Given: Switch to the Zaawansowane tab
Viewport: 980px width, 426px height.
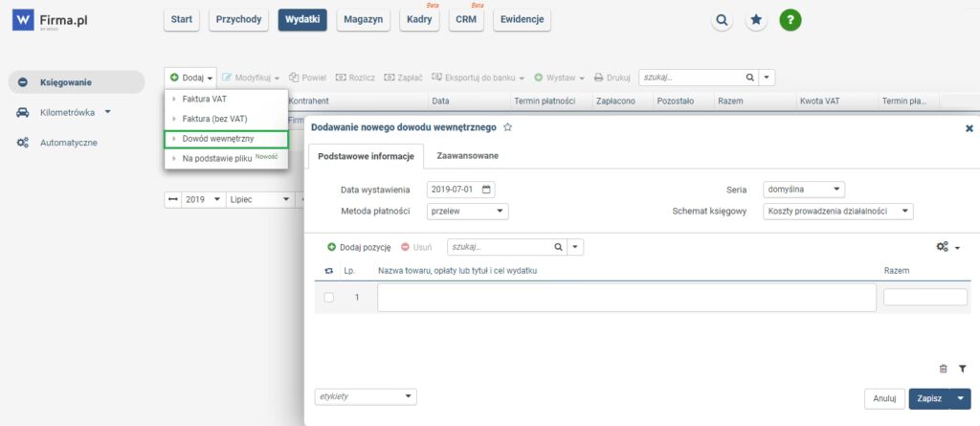Looking at the screenshot, I should [x=467, y=155].
